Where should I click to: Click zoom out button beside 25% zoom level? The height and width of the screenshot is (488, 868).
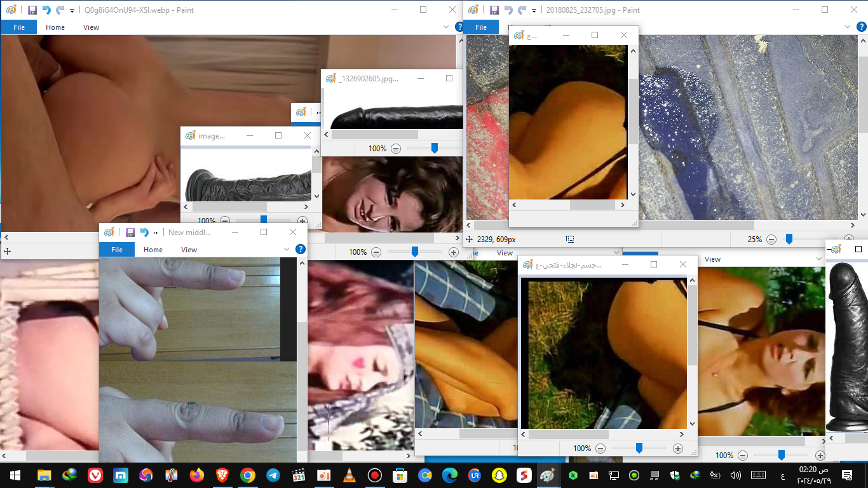(x=771, y=240)
